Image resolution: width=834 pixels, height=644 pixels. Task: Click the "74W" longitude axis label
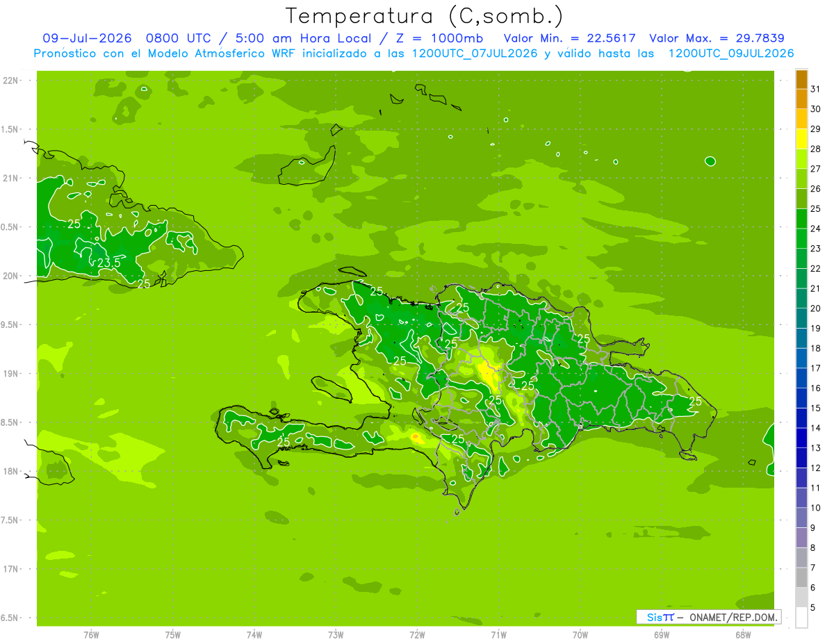click(x=254, y=635)
